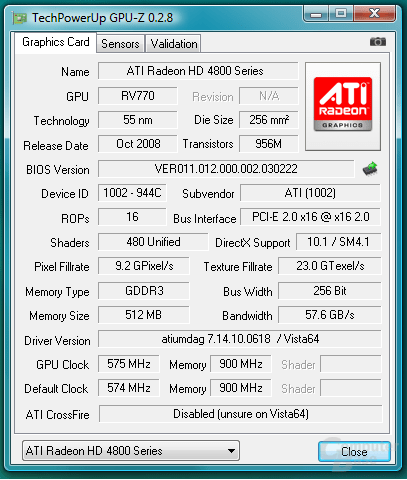
Task: Click the ATI CrossFire Disabled status field
Action: point(241,414)
